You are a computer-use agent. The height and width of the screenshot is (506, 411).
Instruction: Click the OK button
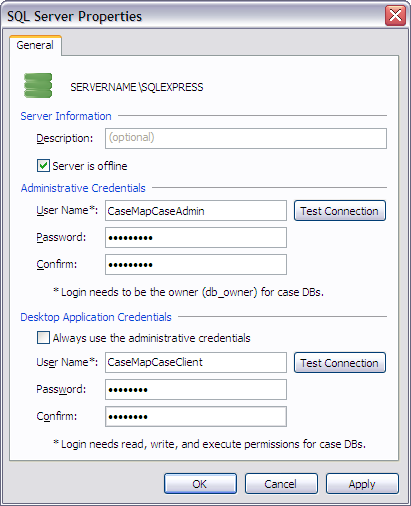click(x=200, y=484)
